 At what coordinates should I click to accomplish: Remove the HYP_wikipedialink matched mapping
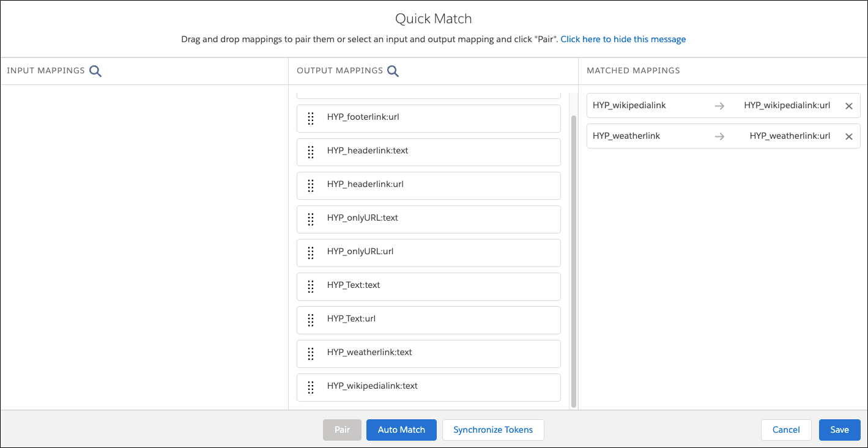point(849,105)
